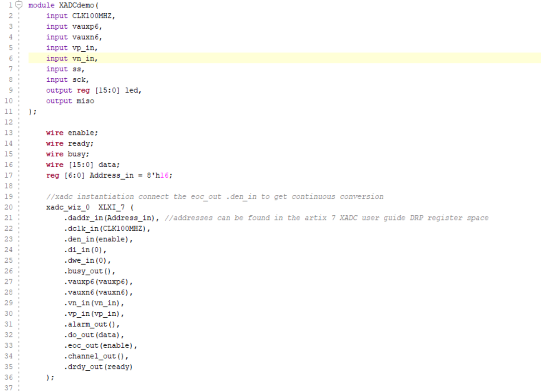Screen dimensions: 541x392
Task: Click the XLXI_7 instance name
Action: click(111, 207)
